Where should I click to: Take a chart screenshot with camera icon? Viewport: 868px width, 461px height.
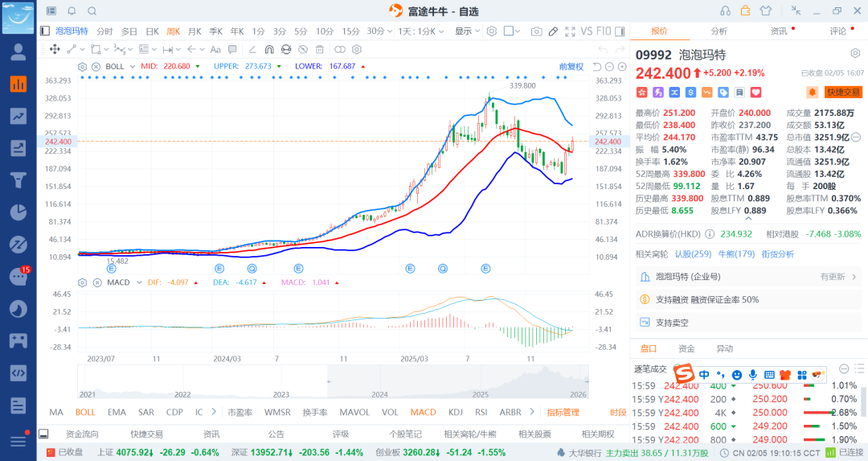point(536,31)
